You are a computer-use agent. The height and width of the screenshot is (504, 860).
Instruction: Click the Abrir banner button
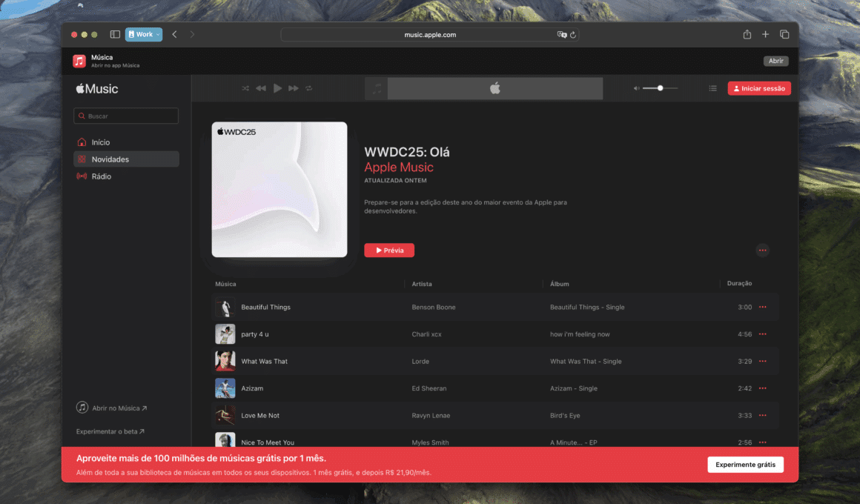pyautogui.click(x=775, y=61)
